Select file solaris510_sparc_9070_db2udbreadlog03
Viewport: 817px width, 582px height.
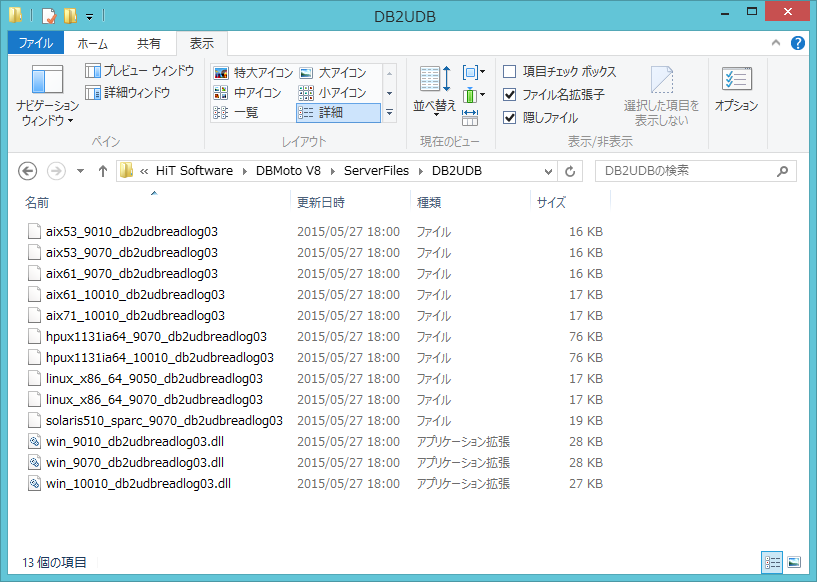(x=164, y=420)
